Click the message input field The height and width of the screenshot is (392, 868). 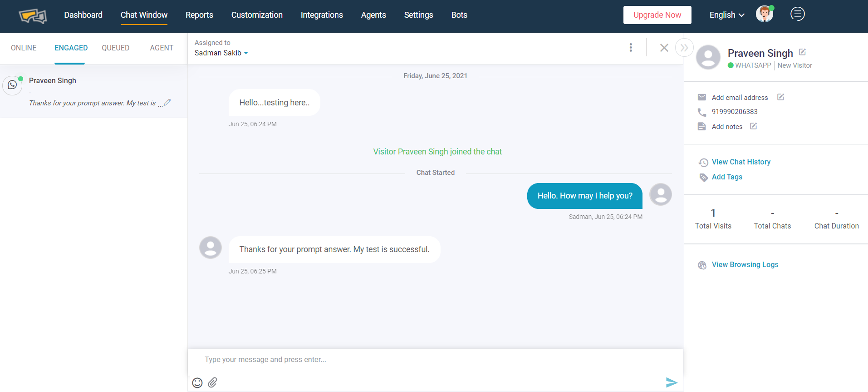[x=436, y=360]
